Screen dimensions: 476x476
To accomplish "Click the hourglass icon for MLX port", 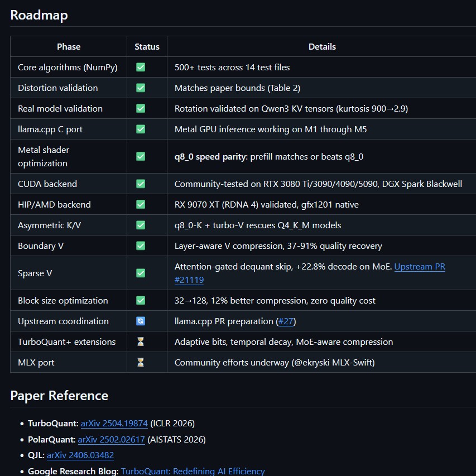I will pyautogui.click(x=141, y=362).
